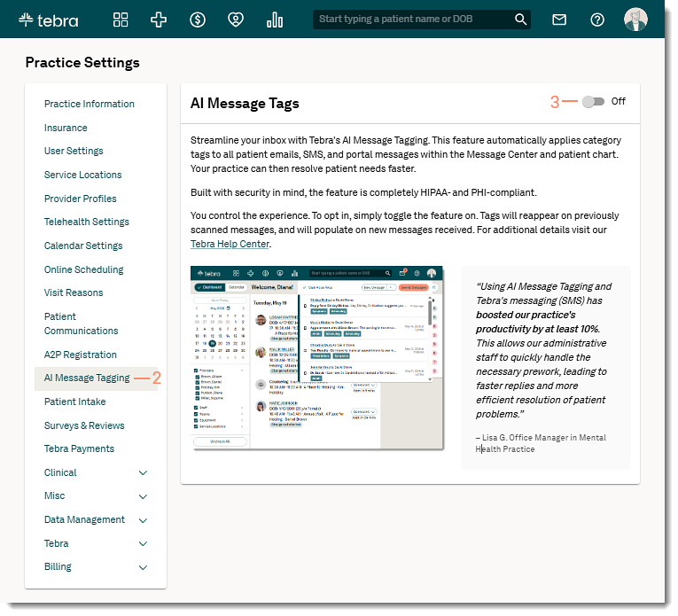
Task: Select AI Message Tagging
Action: [87, 378]
